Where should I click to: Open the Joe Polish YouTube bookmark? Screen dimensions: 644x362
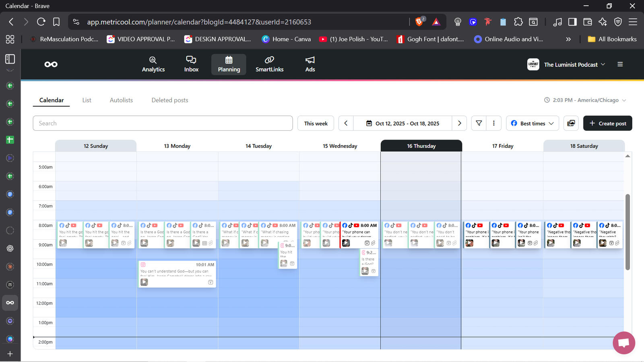353,39
